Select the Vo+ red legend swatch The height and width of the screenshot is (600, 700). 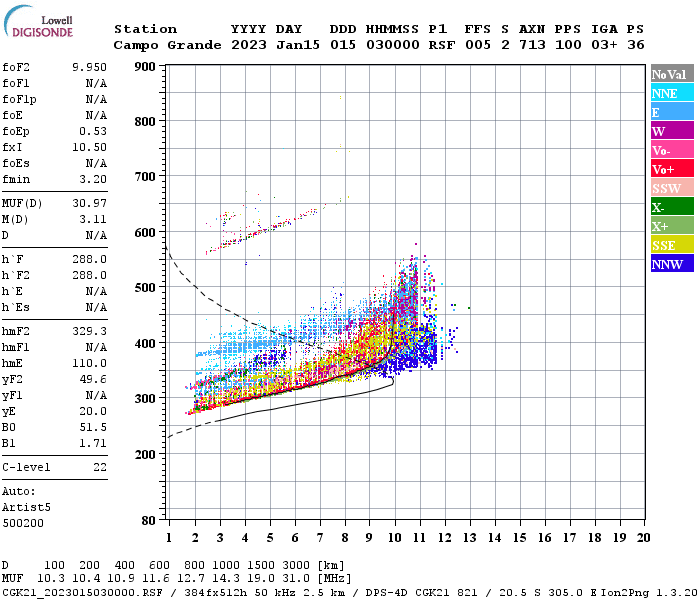(672, 169)
